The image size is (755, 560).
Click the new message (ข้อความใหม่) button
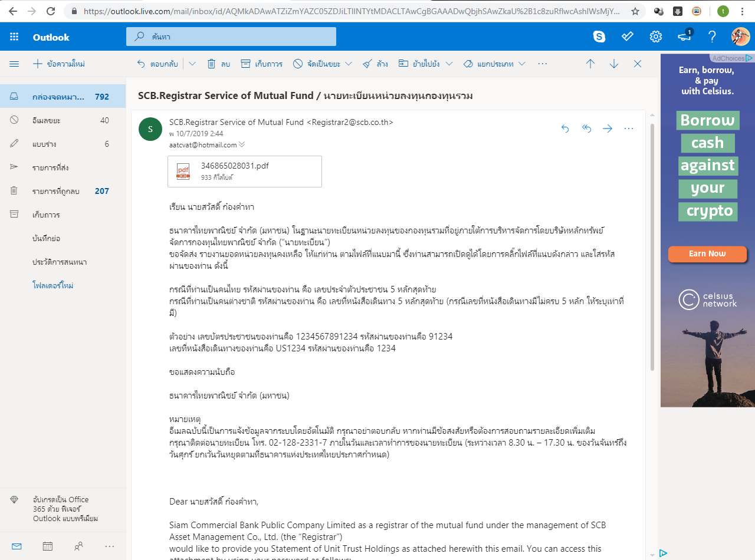(x=59, y=64)
